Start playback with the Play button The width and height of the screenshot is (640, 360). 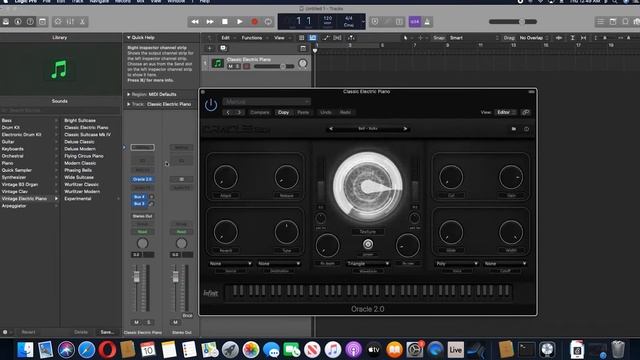(240, 22)
